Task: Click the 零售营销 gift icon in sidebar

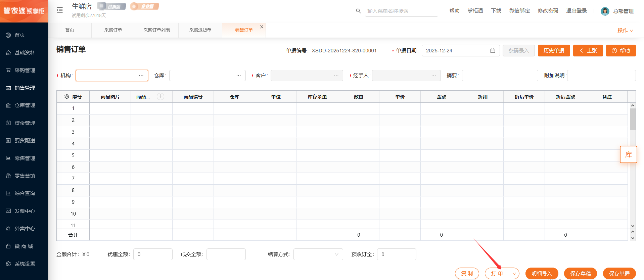Action: coord(8,176)
